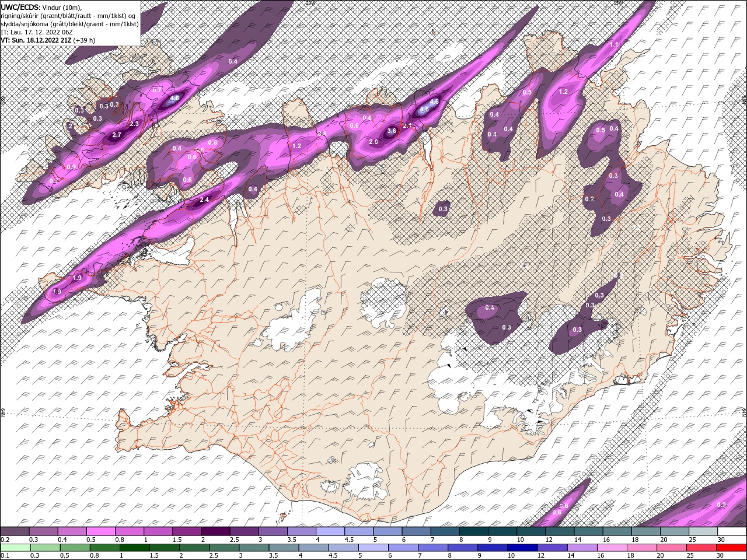This screenshot has height=560, width=747.
Task: Pick the bright red 30 rain legend swatch
Action: coord(732,548)
